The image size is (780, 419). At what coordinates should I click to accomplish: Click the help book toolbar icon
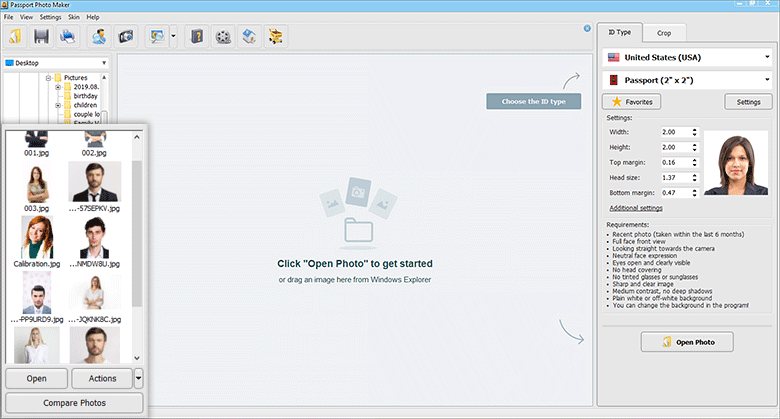197,36
